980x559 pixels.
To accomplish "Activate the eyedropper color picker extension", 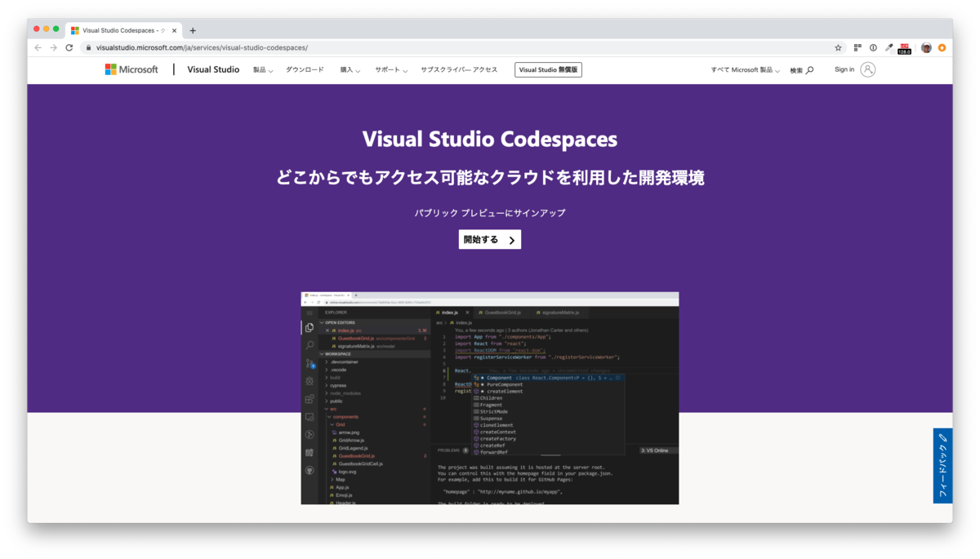I will pyautogui.click(x=889, y=47).
